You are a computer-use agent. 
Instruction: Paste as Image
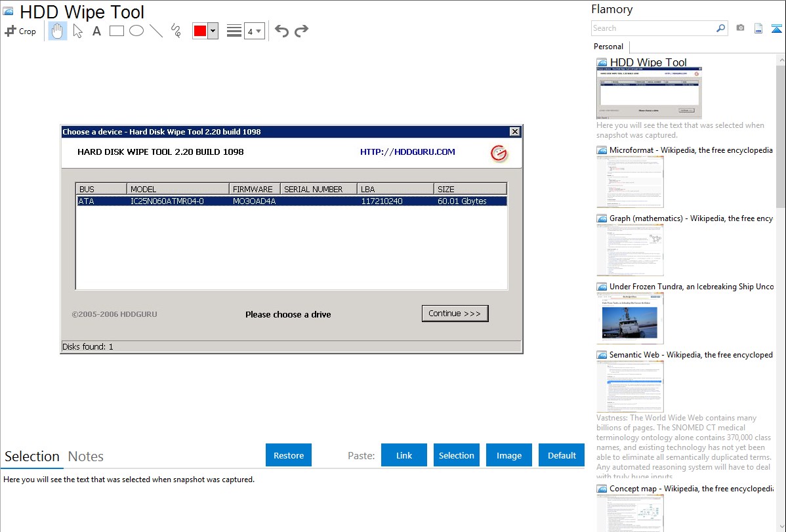pos(508,455)
